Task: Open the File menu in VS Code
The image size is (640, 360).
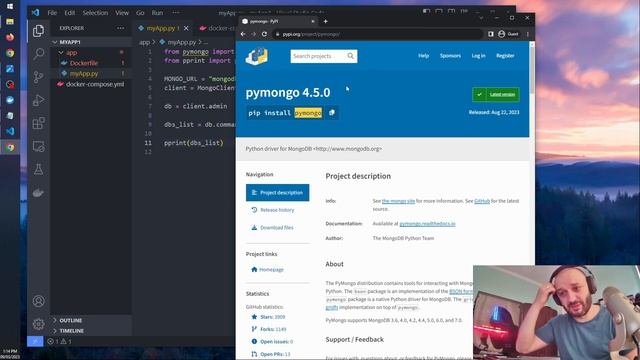Action: 52,13
